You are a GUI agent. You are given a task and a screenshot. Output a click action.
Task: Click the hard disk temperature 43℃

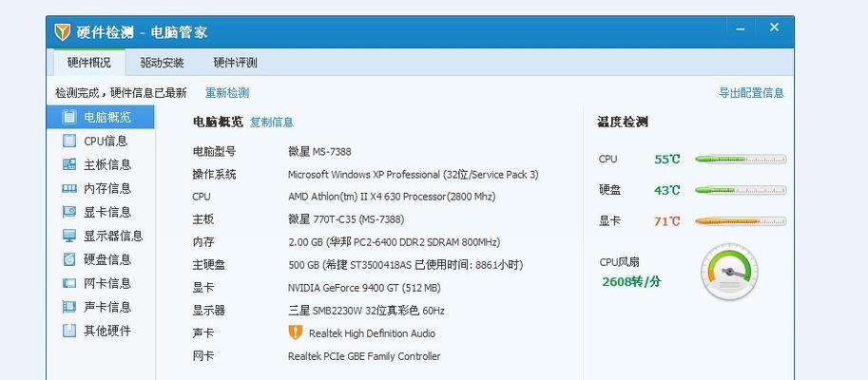click(667, 190)
